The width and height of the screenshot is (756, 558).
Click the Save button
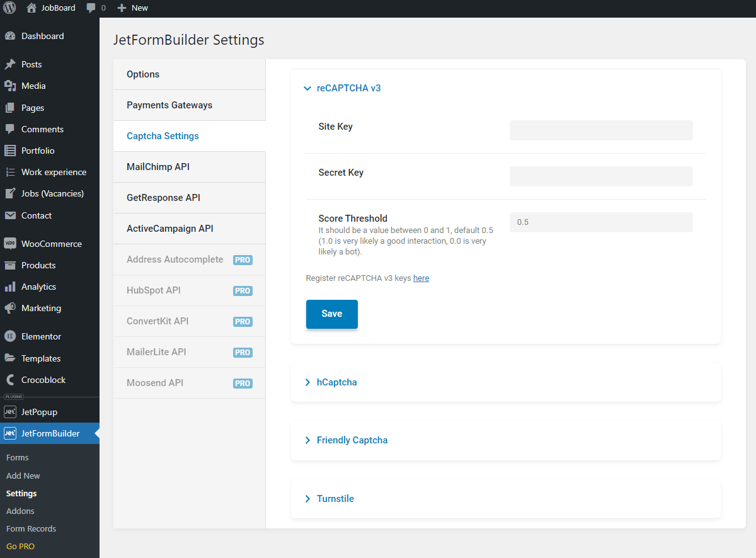click(x=331, y=314)
